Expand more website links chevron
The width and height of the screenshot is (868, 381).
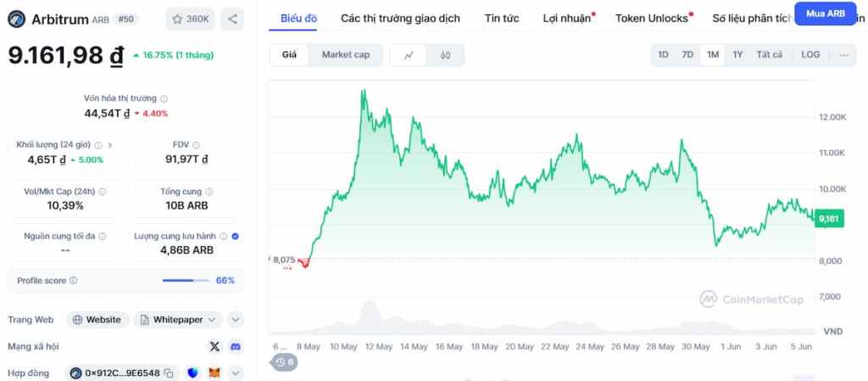point(236,320)
